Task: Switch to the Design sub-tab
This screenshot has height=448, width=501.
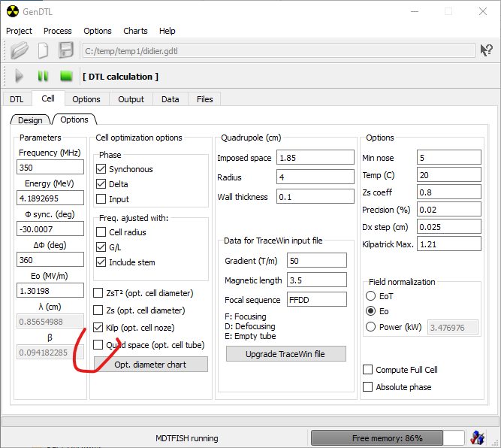Action: [x=30, y=120]
